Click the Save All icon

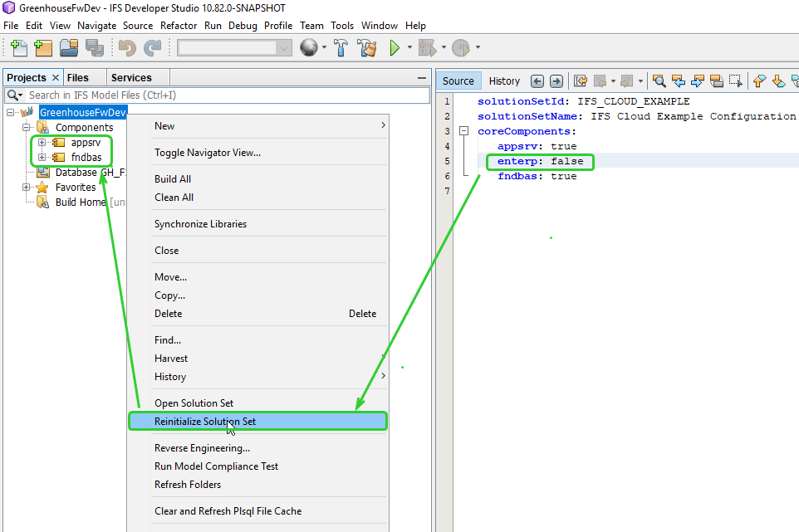point(92,48)
